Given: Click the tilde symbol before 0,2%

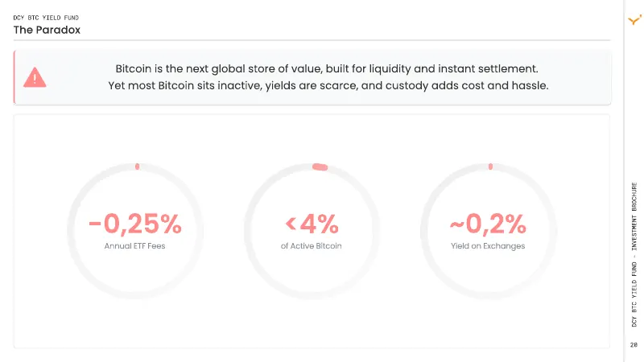Looking at the screenshot, I should 456,224.
